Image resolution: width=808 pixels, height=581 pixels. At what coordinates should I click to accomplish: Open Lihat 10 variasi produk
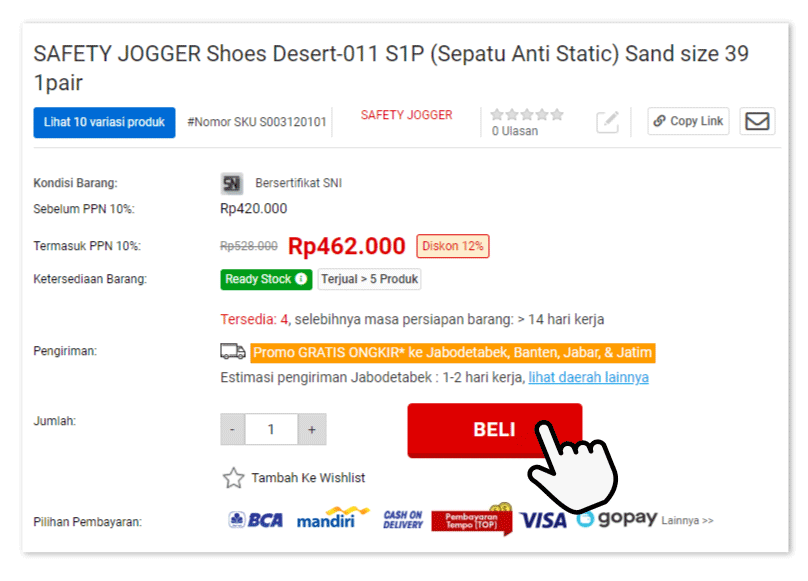pyautogui.click(x=104, y=122)
